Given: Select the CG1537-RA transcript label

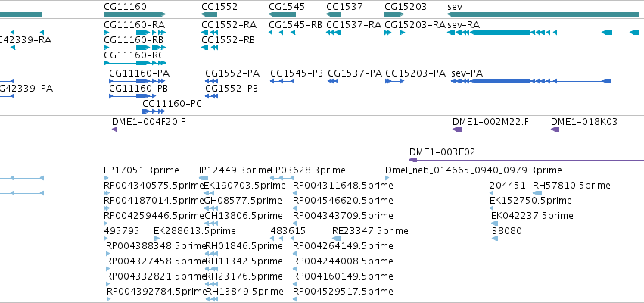Looking at the screenshot, I should [x=353, y=25].
